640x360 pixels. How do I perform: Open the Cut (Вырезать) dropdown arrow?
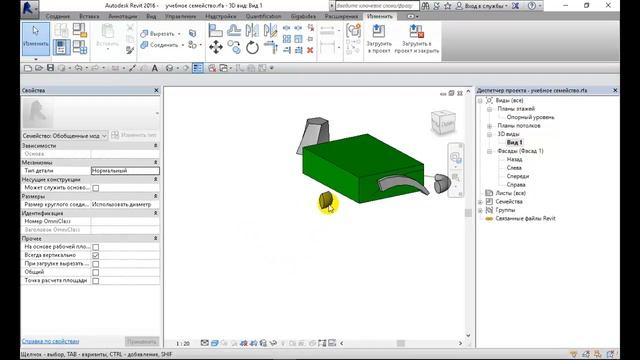click(x=179, y=34)
